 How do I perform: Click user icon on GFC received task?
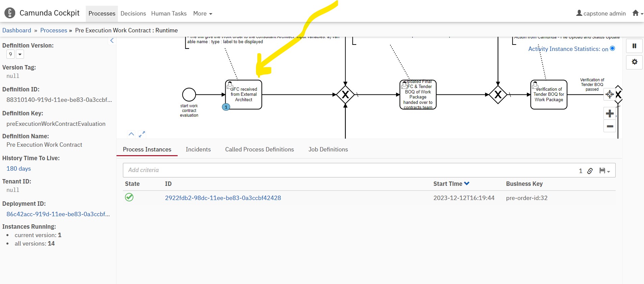point(230,85)
